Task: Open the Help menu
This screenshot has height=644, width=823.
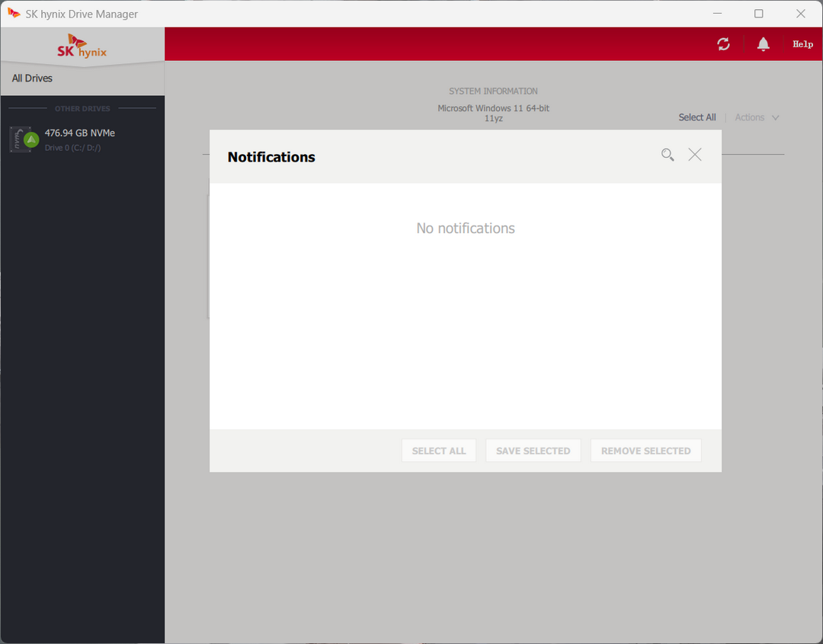Action: (x=802, y=44)
